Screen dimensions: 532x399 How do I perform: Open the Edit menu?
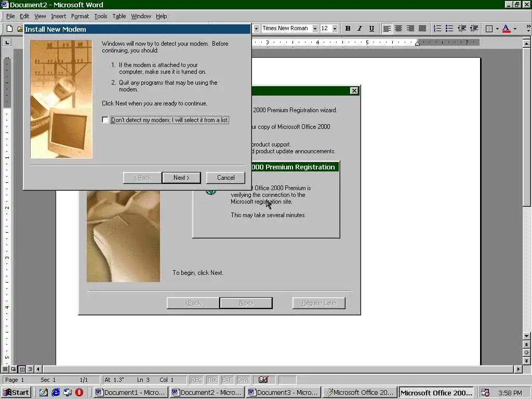pos(24,16)
